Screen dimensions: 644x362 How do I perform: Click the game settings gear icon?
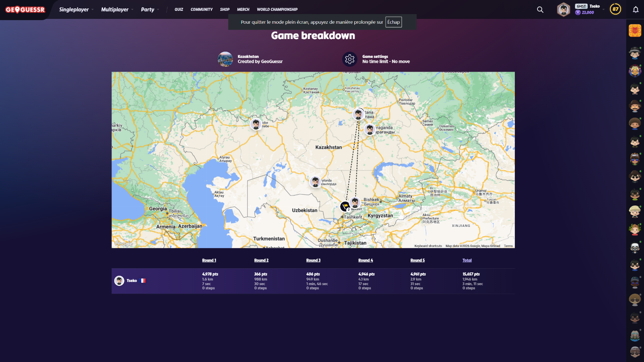(x=350, y=59)
